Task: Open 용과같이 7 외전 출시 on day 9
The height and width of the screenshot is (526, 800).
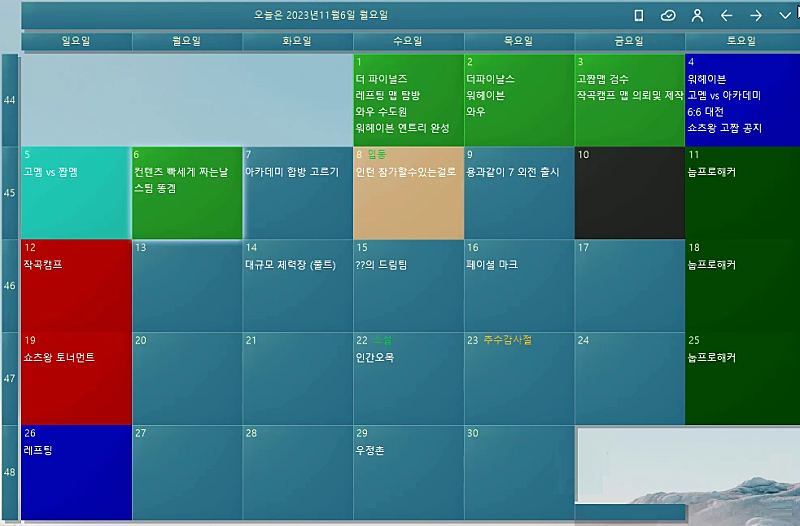Action: [x=513, y=172]
